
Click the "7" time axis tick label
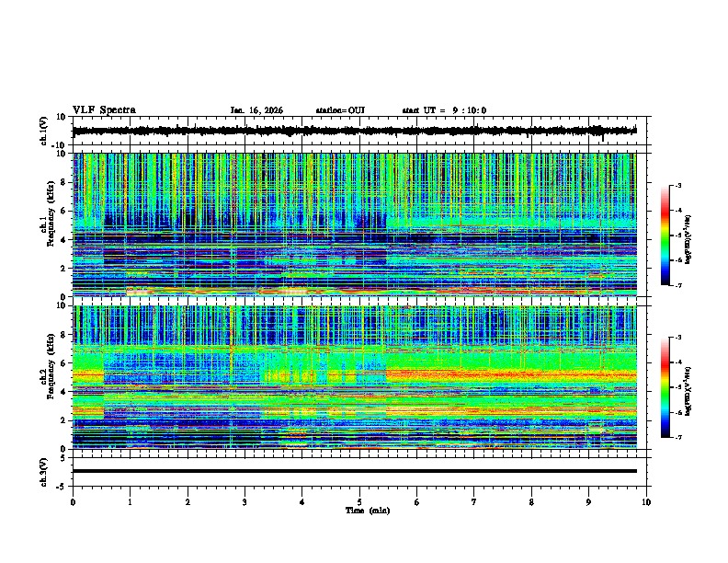click(474, 502)
